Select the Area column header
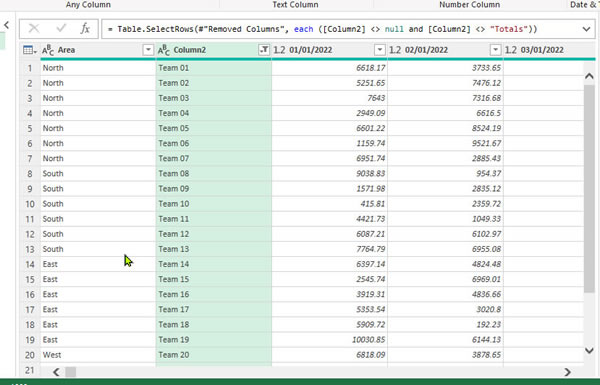This screenshot has width=600, height=385. [x=98, y=50]
